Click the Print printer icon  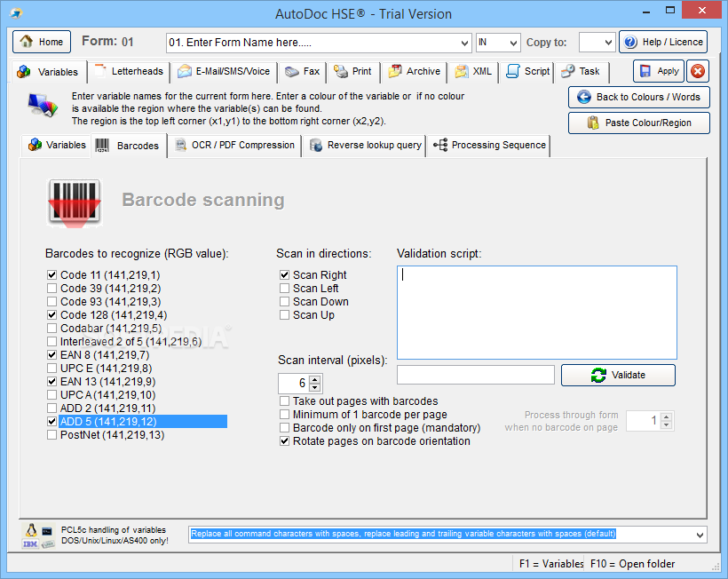341,72
